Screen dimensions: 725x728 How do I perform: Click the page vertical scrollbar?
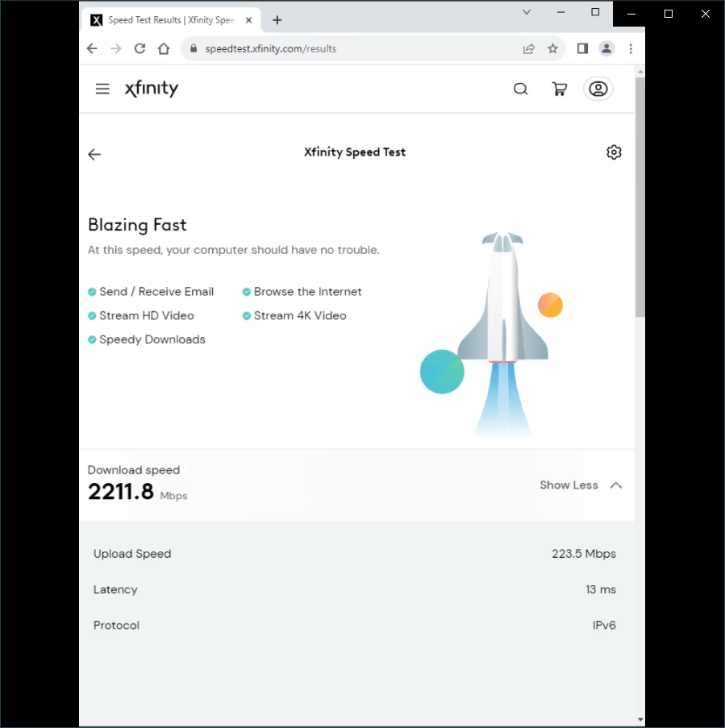point(640,198)
